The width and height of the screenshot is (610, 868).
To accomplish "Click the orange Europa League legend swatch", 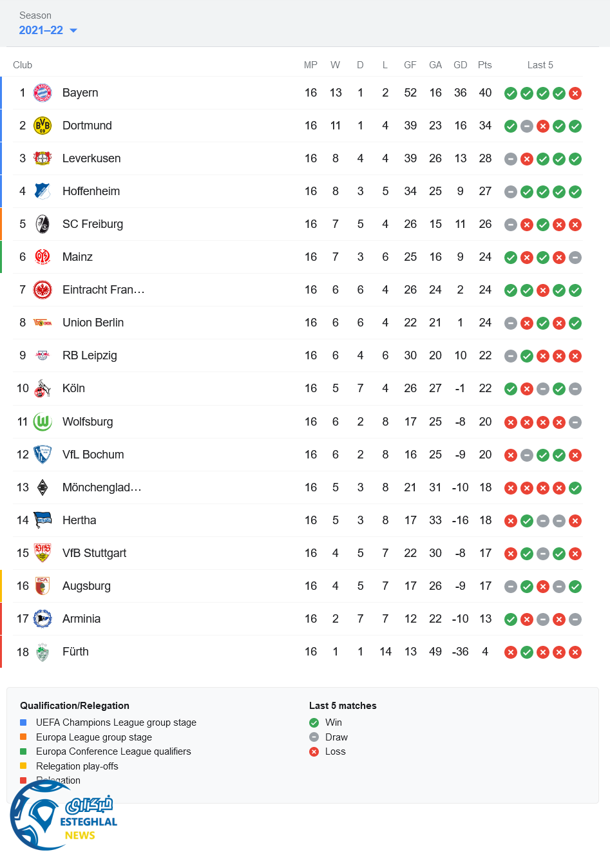I will [23, 737].
